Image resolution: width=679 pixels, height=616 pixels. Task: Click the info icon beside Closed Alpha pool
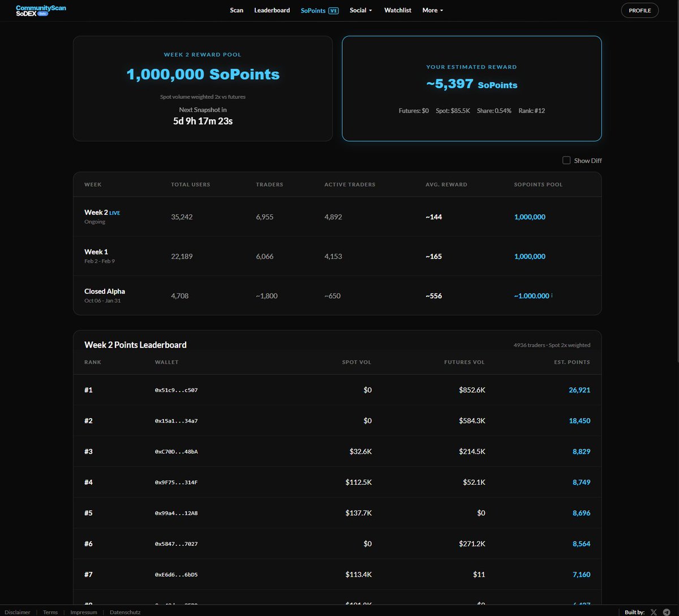point(552,296)
